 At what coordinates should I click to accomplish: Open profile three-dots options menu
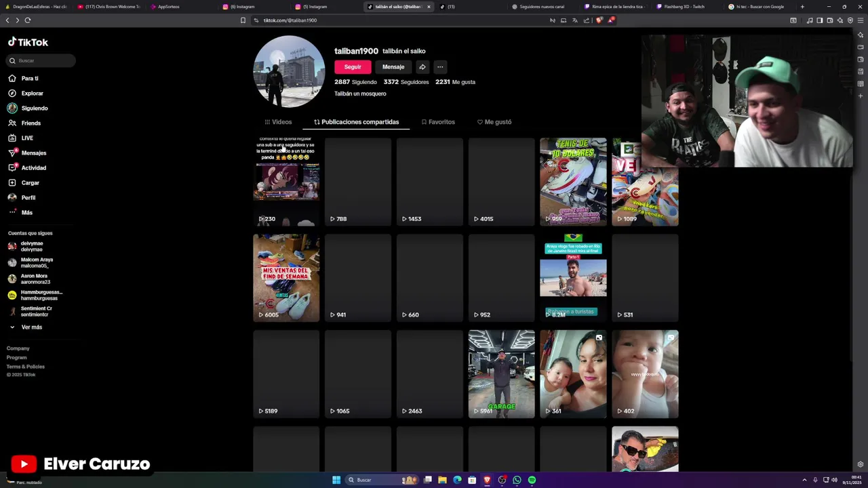pos(440,67)
